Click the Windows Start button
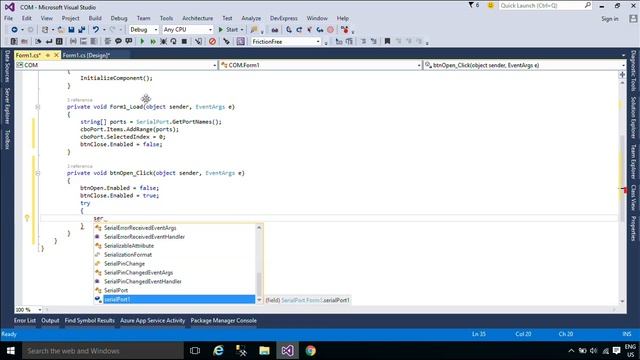Image resolution: width=640 pixels, height=360 pixels. (x=11, y=351)
